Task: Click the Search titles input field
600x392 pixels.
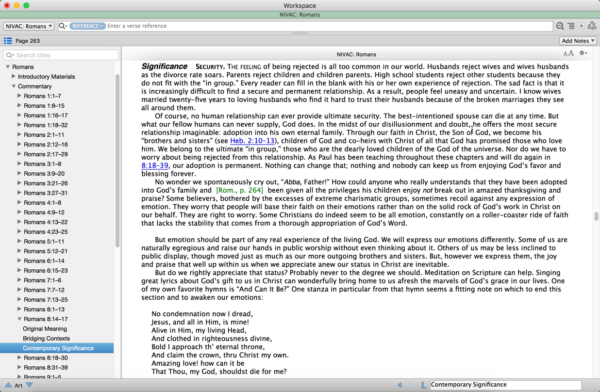Action: [x=61, y=55]
